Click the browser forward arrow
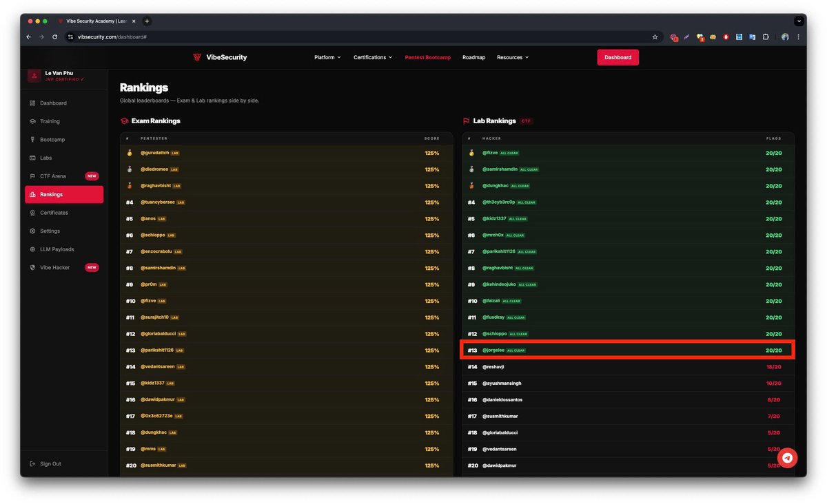Viewport: 827px width, 504px height. pyautogui.click(x=41, y=37)
